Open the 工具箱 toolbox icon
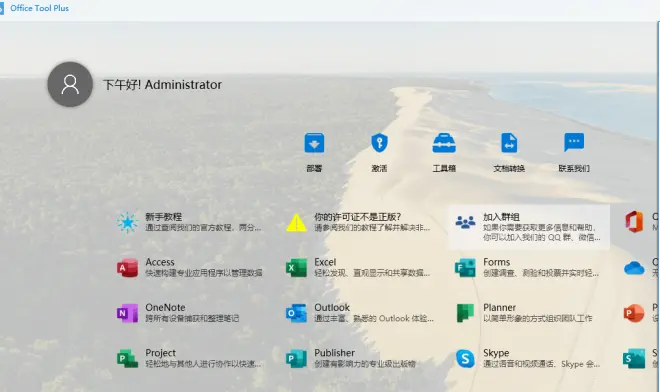This screenshot has width=660, height=392. [x=444, y=143]
